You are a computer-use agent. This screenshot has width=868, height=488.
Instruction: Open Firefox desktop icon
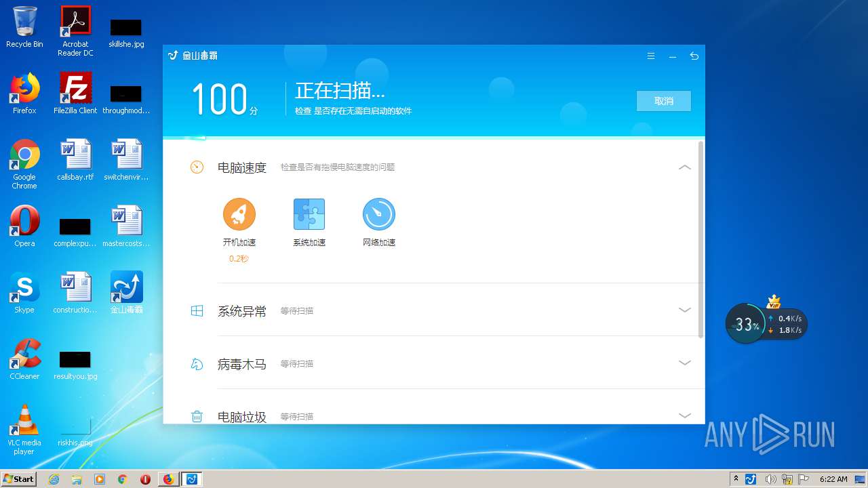coord(24,94)
